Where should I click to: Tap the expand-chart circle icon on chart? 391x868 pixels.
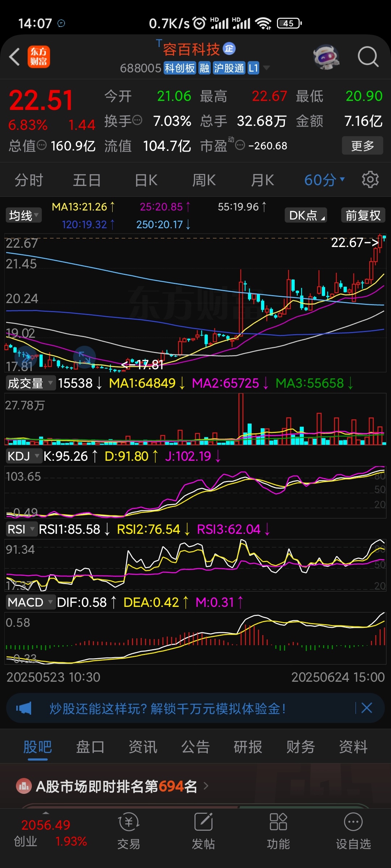point(84,357)
